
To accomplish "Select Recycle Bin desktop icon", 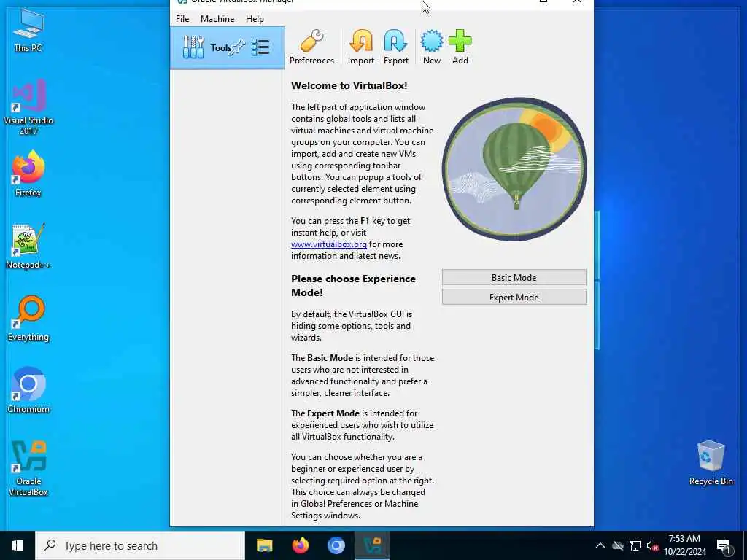I will click(711, 463).
